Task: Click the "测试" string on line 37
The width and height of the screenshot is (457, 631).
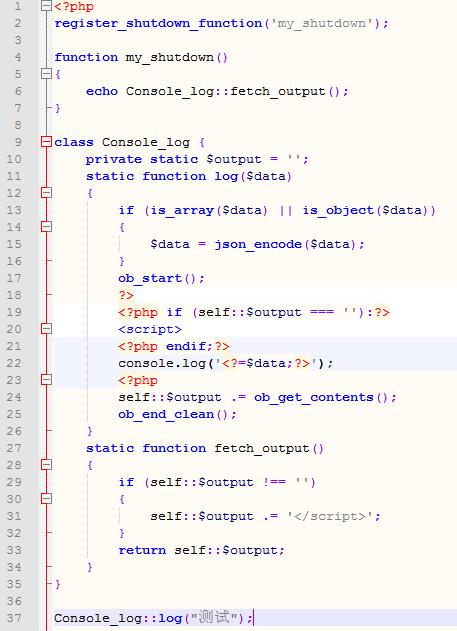Action: point(215,617)
